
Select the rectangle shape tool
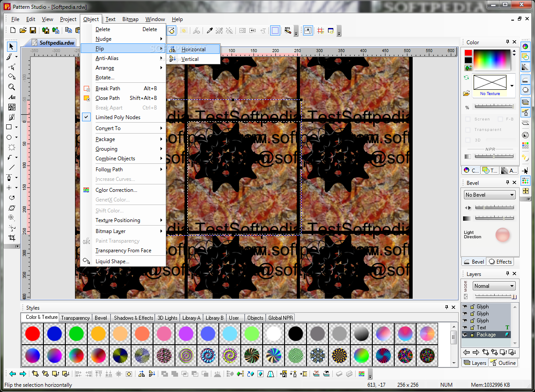point(9,127)
